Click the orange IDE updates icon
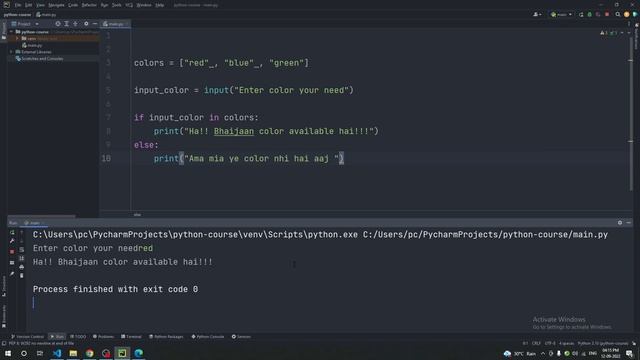640x360 pixels. 627,14
